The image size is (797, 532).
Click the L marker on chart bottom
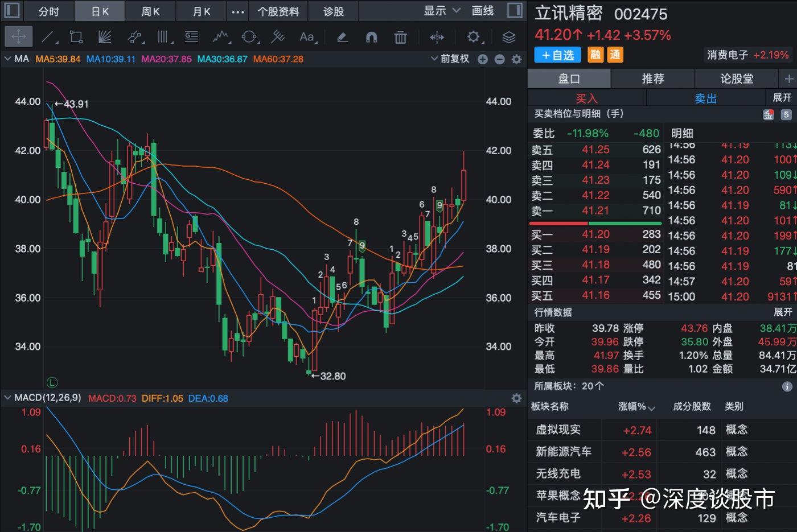(52, 382)
